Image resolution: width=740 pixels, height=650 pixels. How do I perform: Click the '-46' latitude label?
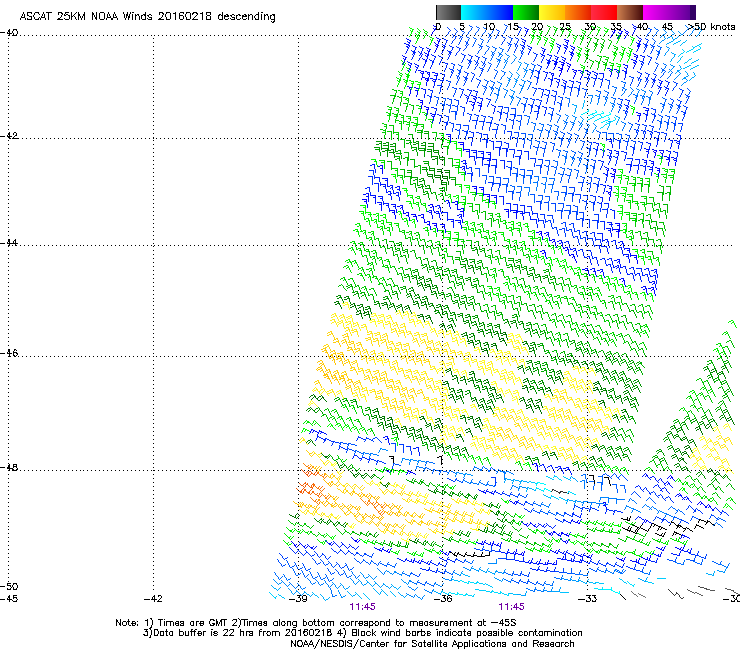click(9, 353)
